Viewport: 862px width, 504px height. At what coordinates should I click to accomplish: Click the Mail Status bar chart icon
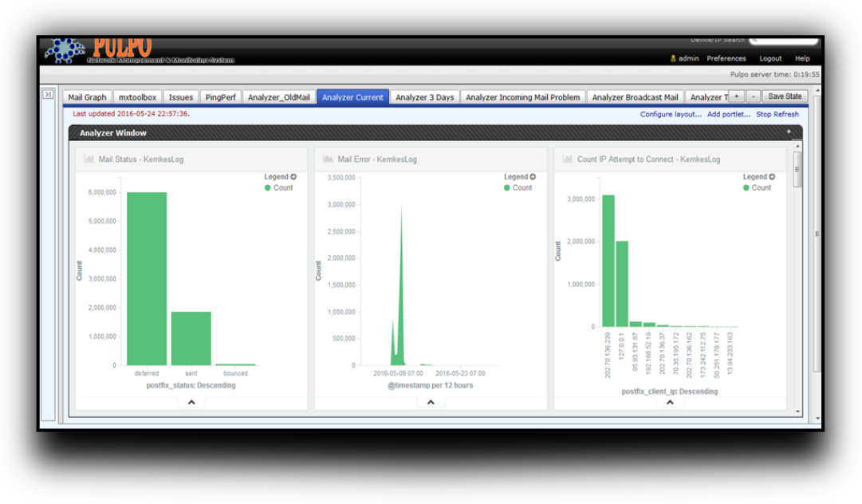(x=89, y=159)
